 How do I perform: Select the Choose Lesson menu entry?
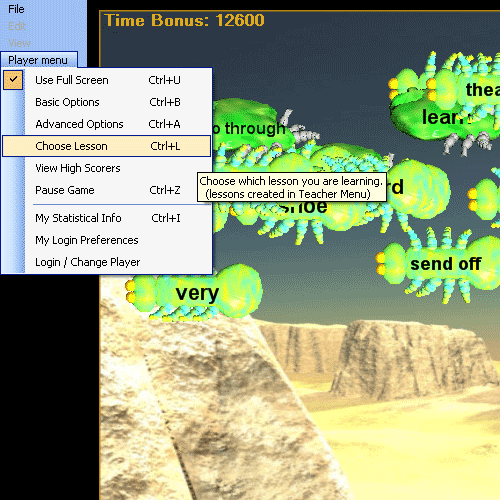tap(107, 146)
